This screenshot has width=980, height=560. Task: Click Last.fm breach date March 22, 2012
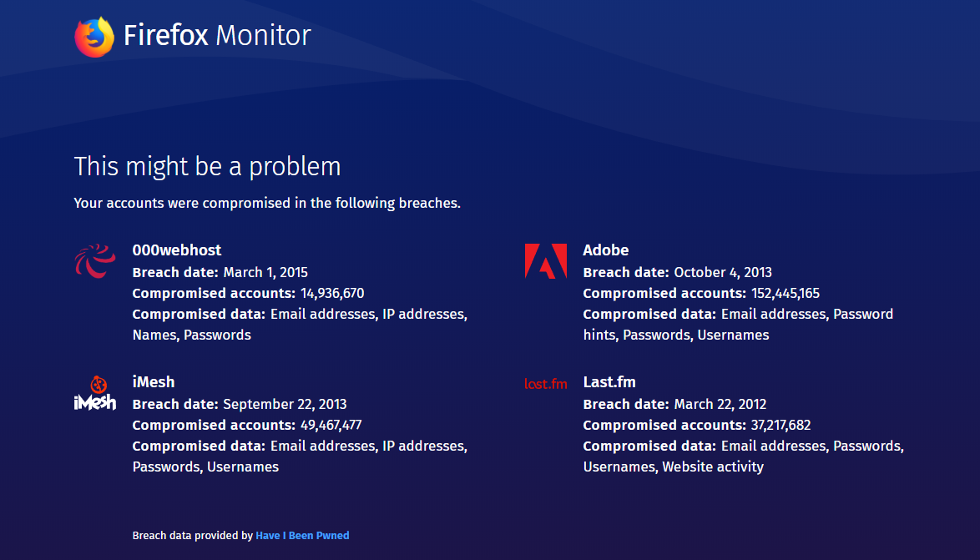pyautogui.click(x=720, y=404)
